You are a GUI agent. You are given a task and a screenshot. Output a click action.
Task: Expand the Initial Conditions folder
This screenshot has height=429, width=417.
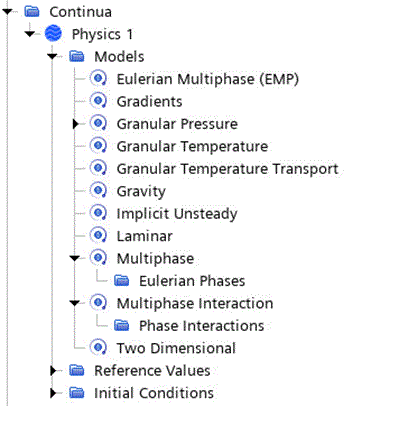point(53,393)
